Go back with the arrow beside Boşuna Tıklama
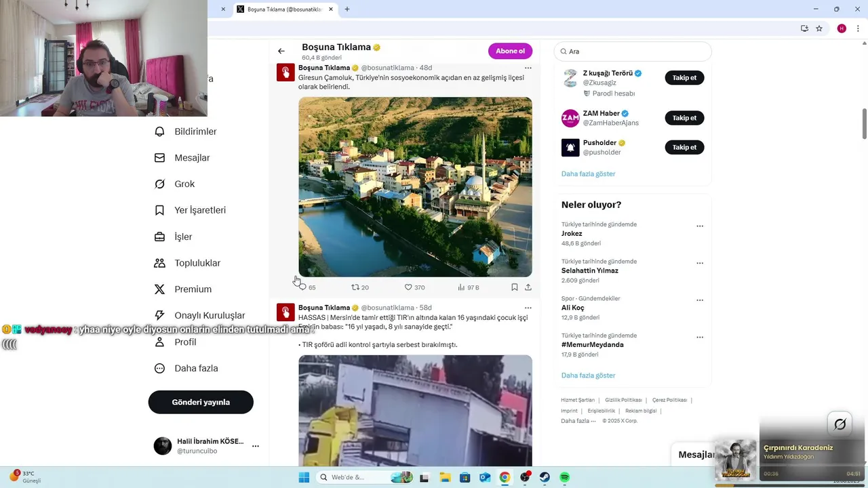This screenshot has height=488, width=868. pyautogui.click(x=281, y=51)
